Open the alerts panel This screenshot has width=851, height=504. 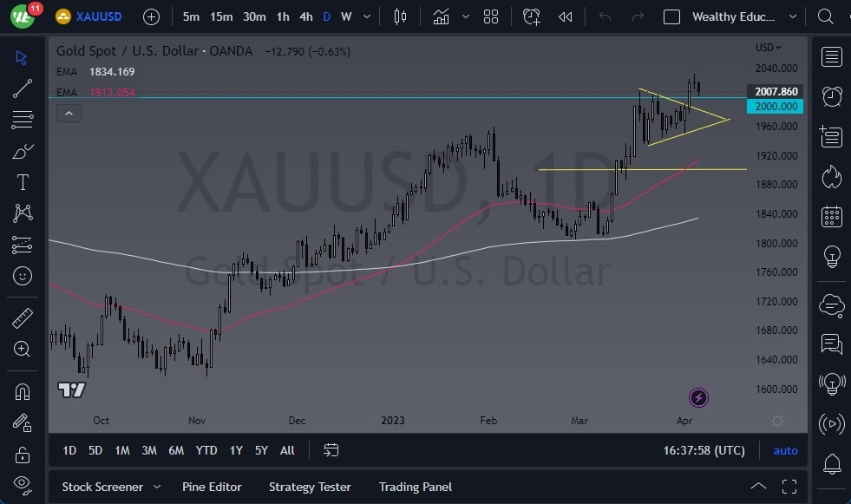coord(831,96)
